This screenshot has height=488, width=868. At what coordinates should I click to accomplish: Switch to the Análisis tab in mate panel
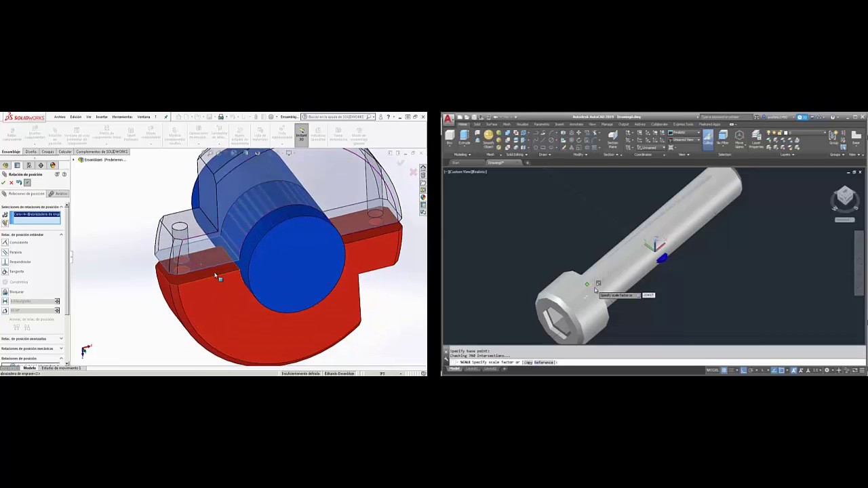click(56, 194)
